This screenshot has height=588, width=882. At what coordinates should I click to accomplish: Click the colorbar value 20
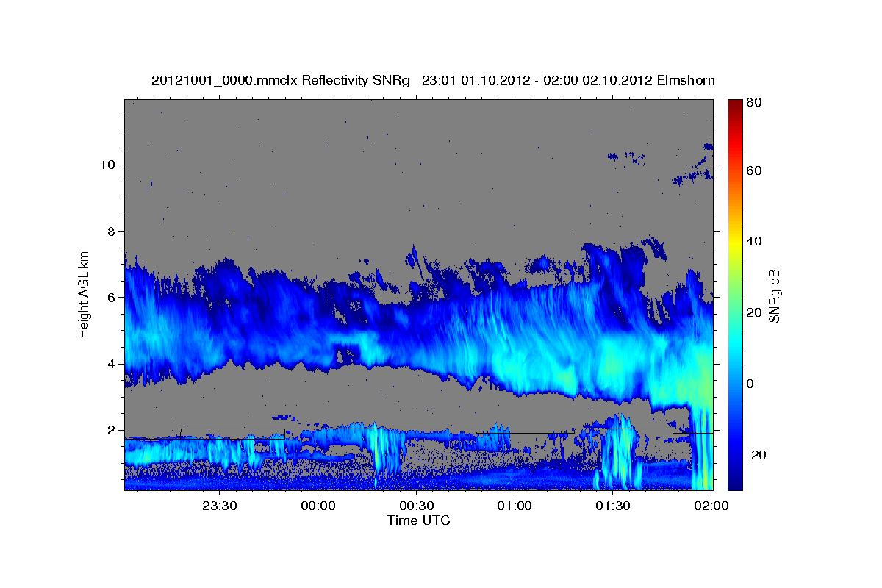point(753,312)
